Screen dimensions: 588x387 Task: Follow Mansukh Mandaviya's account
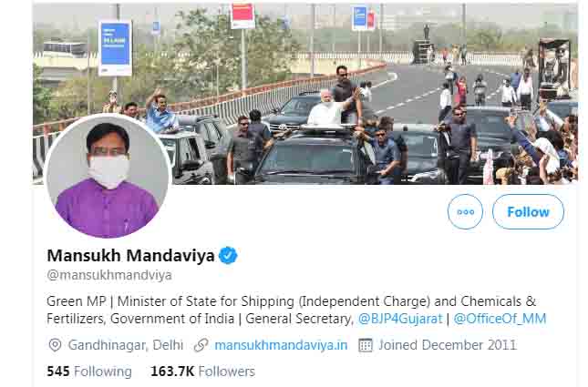click(x=528, y=211)
